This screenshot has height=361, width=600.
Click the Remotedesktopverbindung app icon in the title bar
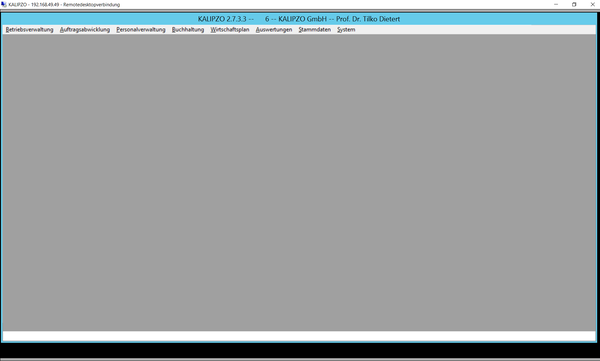coord(4,5)
